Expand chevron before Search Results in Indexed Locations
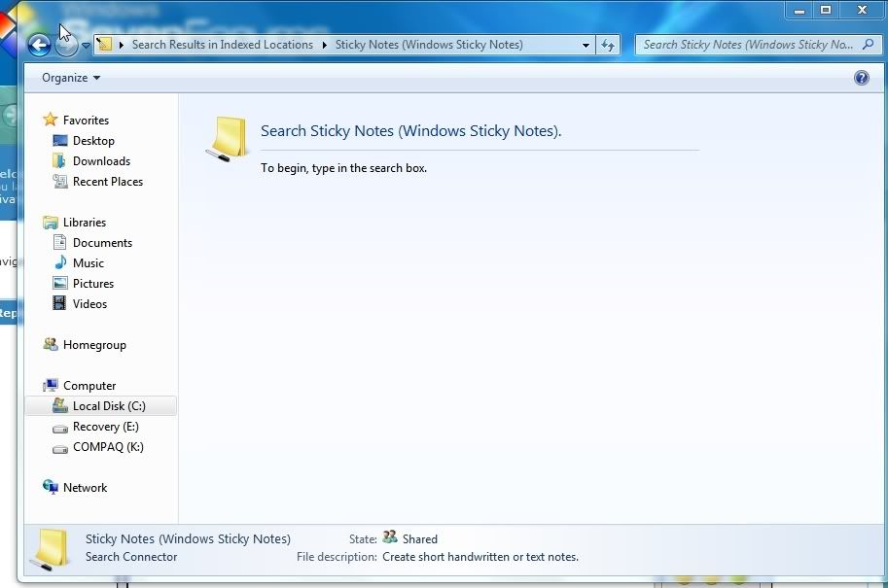The width and height of the screenshot is (888, 588). (x=122, y=45)
